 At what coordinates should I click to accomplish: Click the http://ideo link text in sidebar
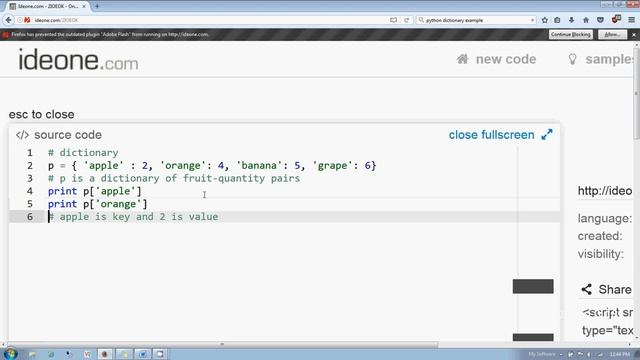pos(605,191)
